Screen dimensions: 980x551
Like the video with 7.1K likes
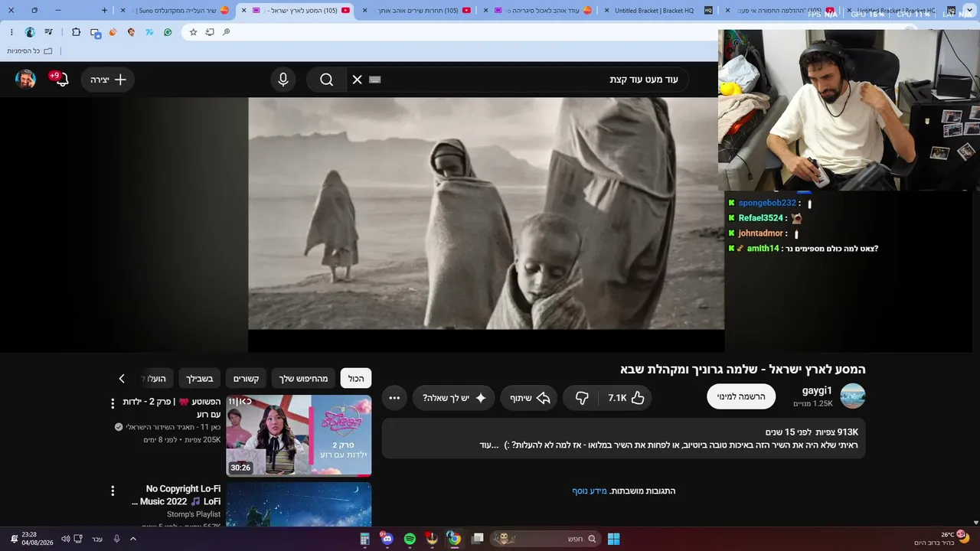pos(626,398)
